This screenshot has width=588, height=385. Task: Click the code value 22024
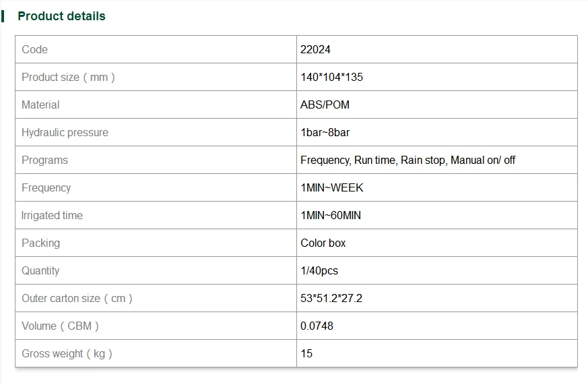(x=315, y=49)
